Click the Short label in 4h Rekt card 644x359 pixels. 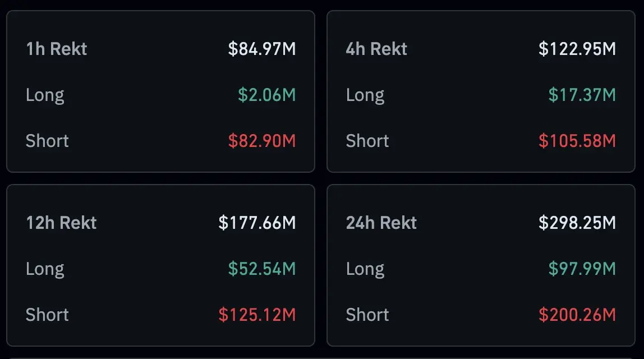367,141
